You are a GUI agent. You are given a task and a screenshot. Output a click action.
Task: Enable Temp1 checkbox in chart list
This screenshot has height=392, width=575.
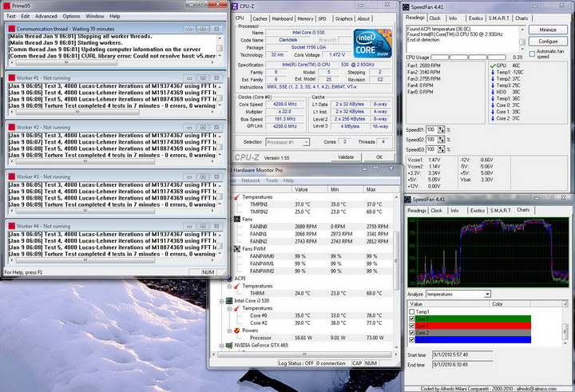click(x=412, y=311)
